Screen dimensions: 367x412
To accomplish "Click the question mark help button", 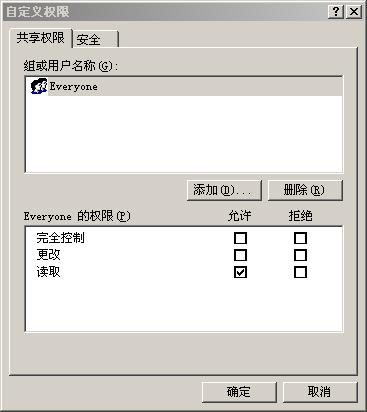I will [x=336, y=12].
